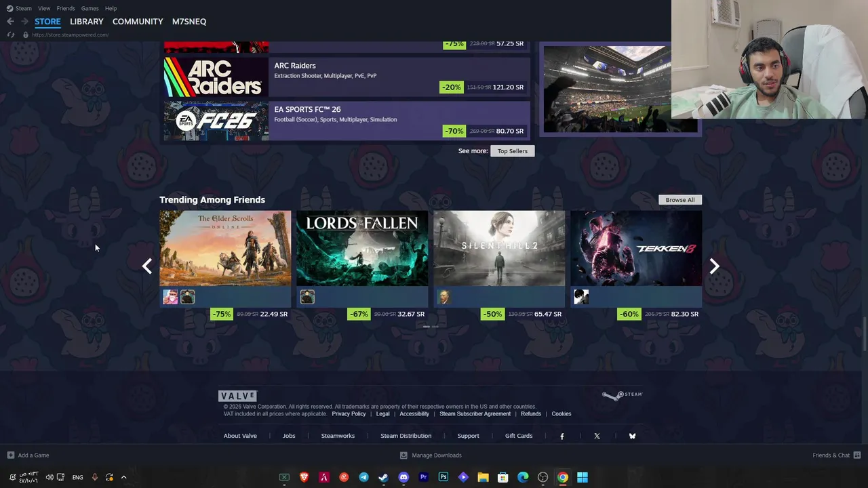
Task: Open the Friends menu
Action: pyautogui.click(x=66, y=8)
